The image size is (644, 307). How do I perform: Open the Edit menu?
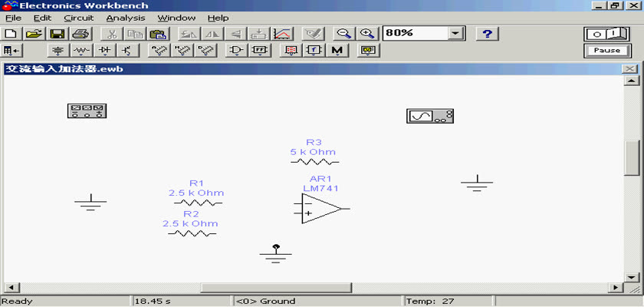pyautogui.click(x=42, y=18)
